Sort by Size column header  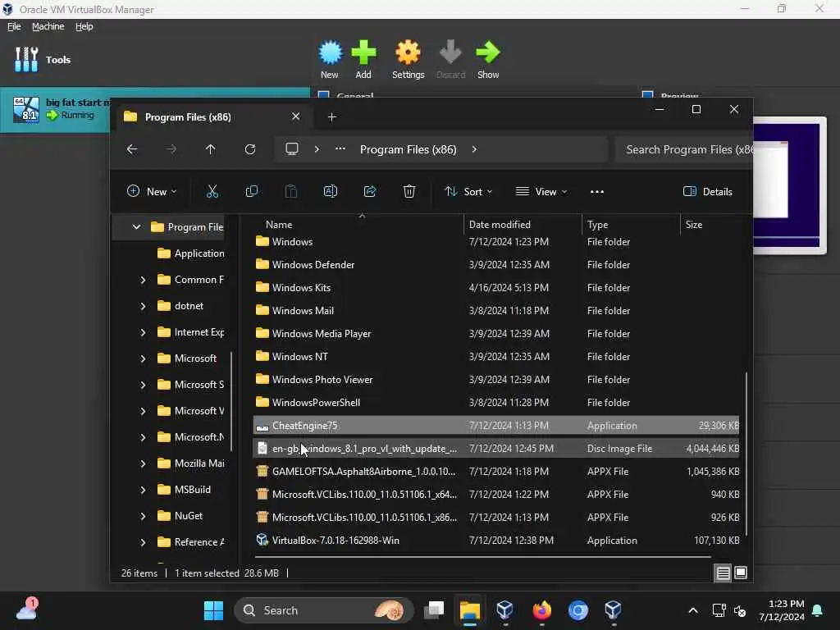point(694,225)
